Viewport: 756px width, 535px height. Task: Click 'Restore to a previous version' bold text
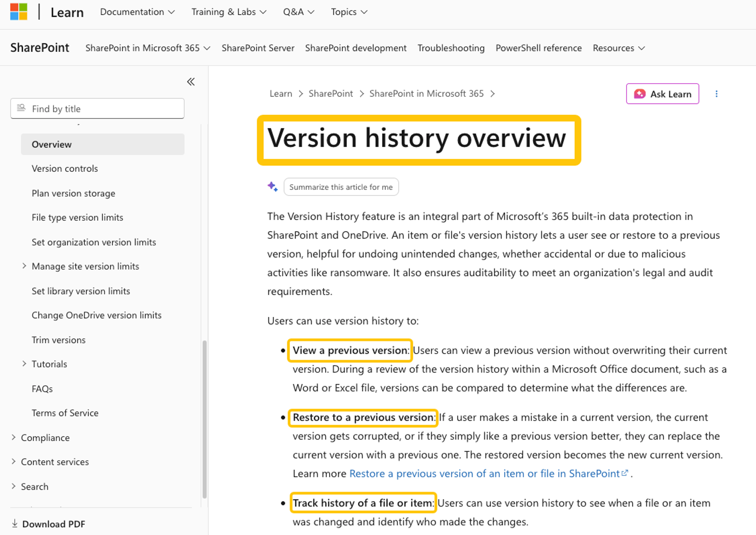(363, 417)
